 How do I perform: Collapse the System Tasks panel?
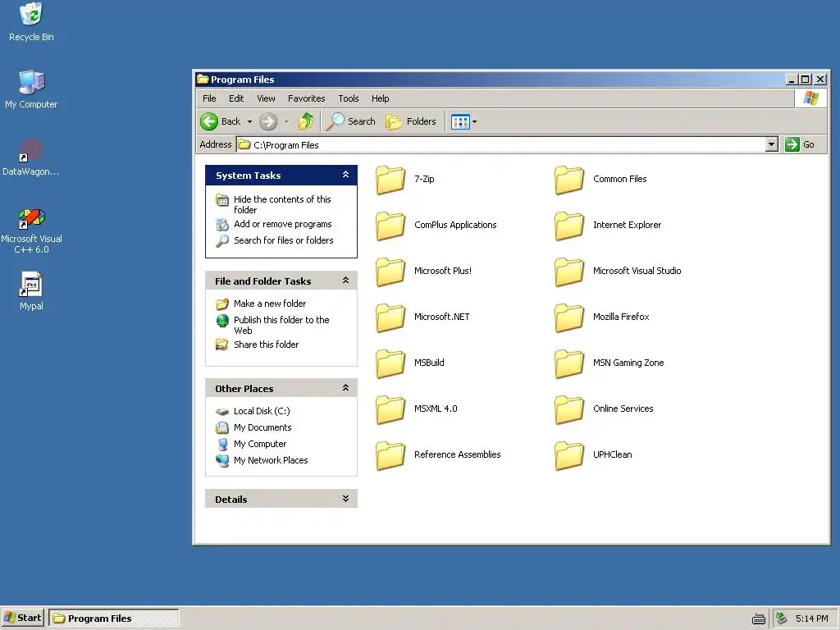click(x=345, y=175)
